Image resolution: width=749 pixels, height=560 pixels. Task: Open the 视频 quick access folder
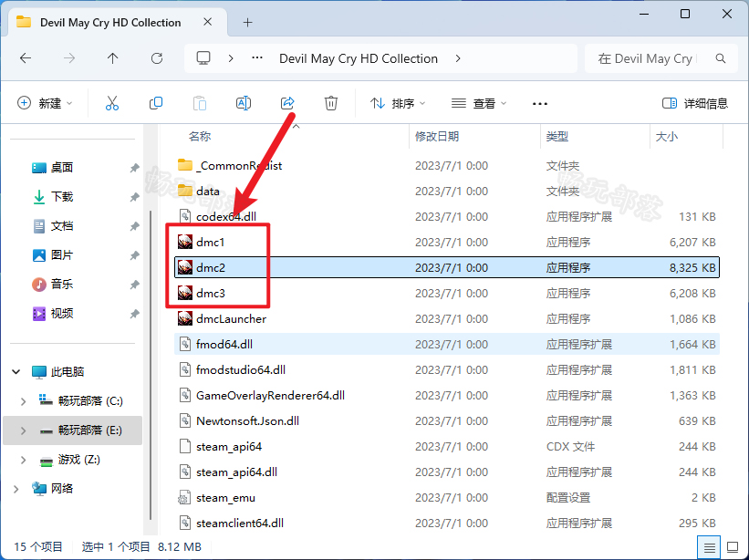pyautogui.click(x=62, y=313)
